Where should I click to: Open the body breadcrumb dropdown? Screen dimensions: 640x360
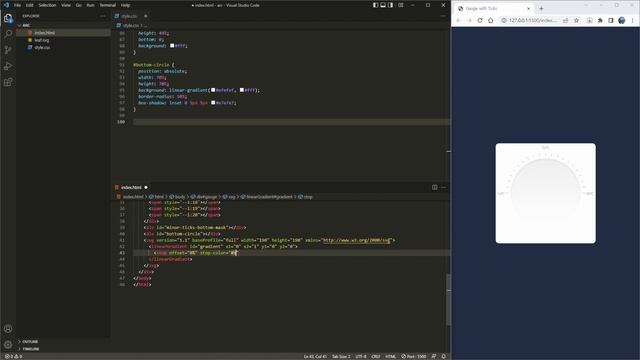click(177, 197)
